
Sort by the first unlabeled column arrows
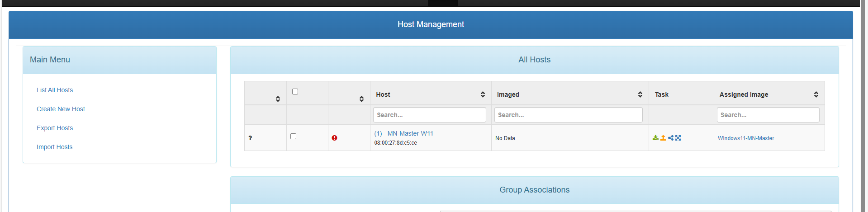(278, 99)
